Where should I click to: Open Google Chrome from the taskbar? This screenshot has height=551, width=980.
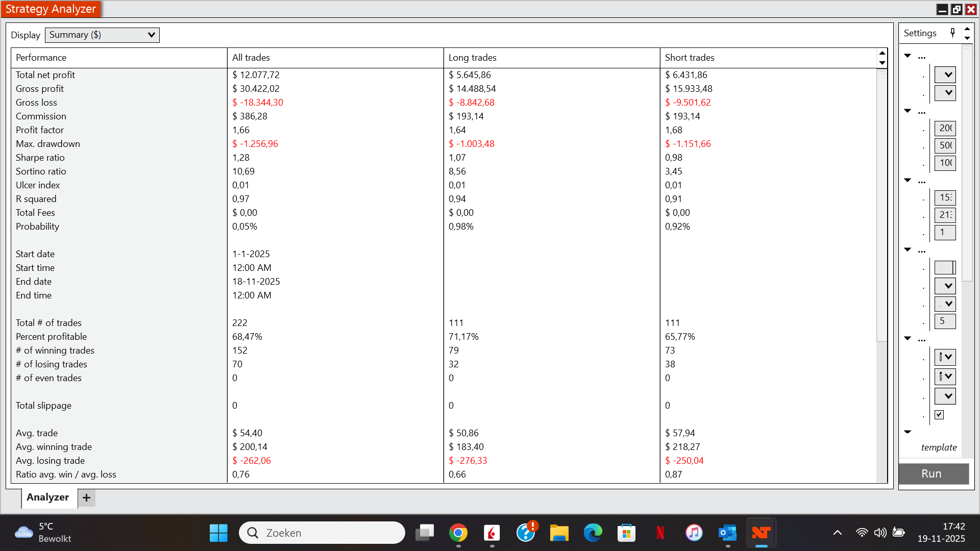pyautogui.click(x=458, y=533)
